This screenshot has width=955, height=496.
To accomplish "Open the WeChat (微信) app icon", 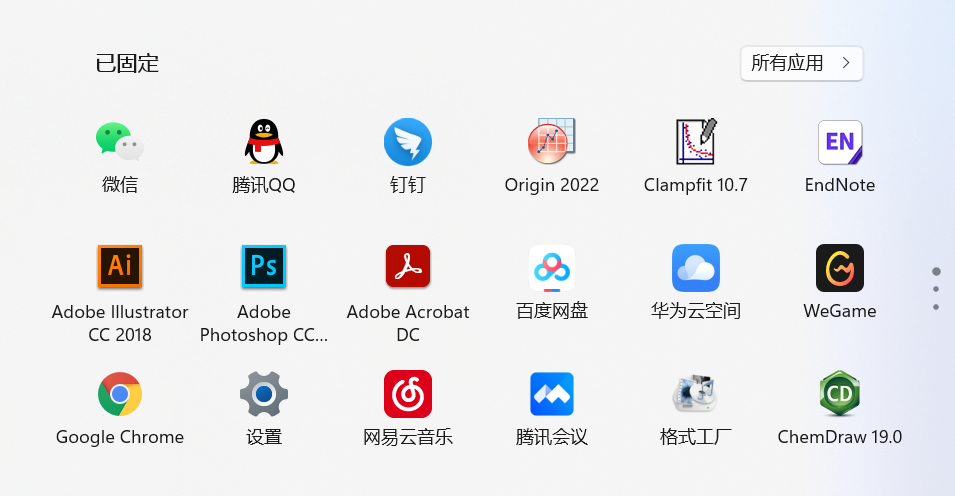I will (120, 141).
